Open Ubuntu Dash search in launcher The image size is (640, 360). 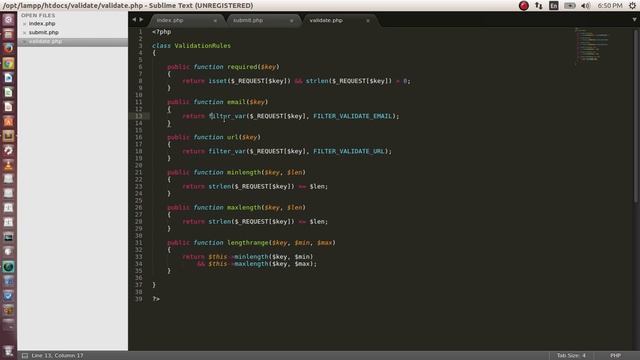pos(8,20)
